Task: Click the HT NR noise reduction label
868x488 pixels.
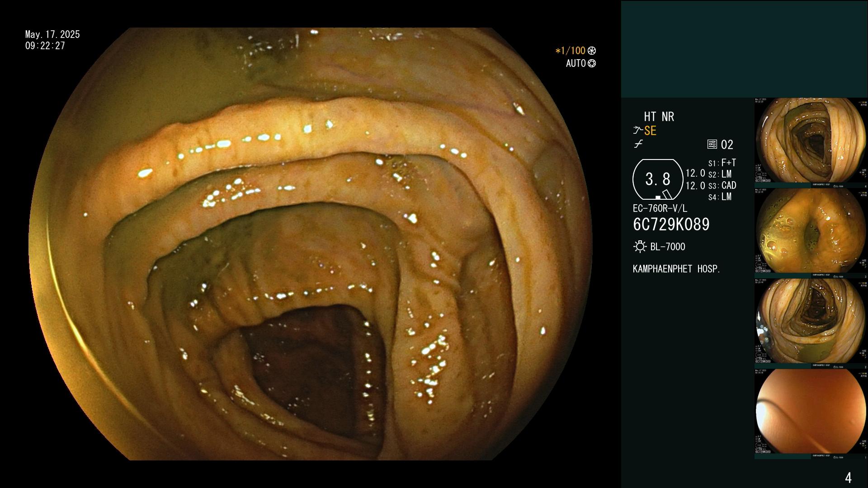Action: point(659,117)
